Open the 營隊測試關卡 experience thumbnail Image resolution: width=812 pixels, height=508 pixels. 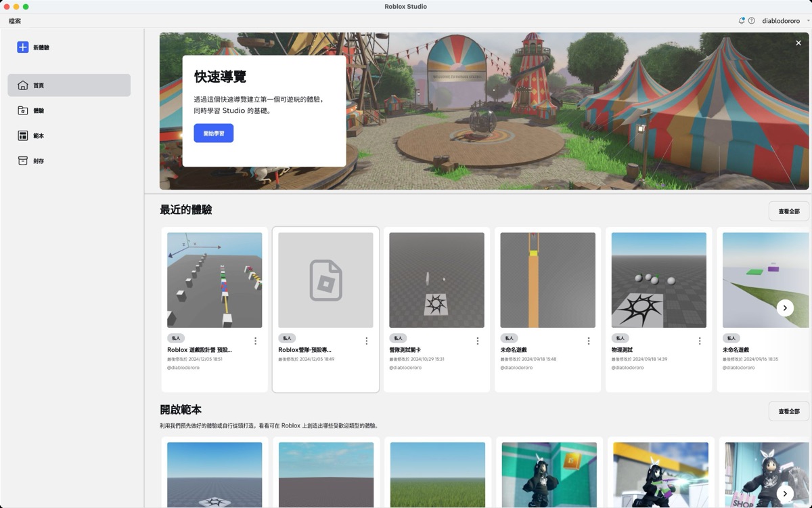point(436,280)
